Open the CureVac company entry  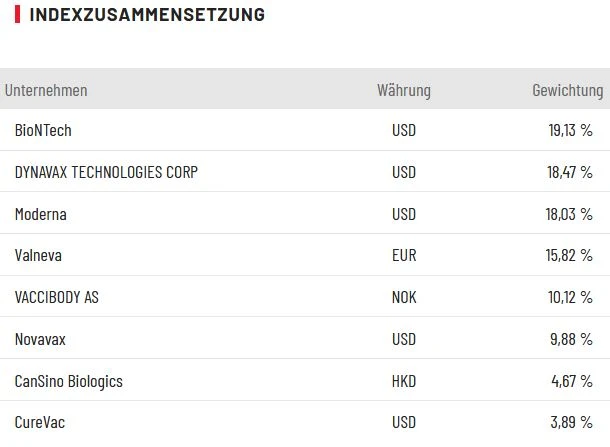click(x=39, y=424)
